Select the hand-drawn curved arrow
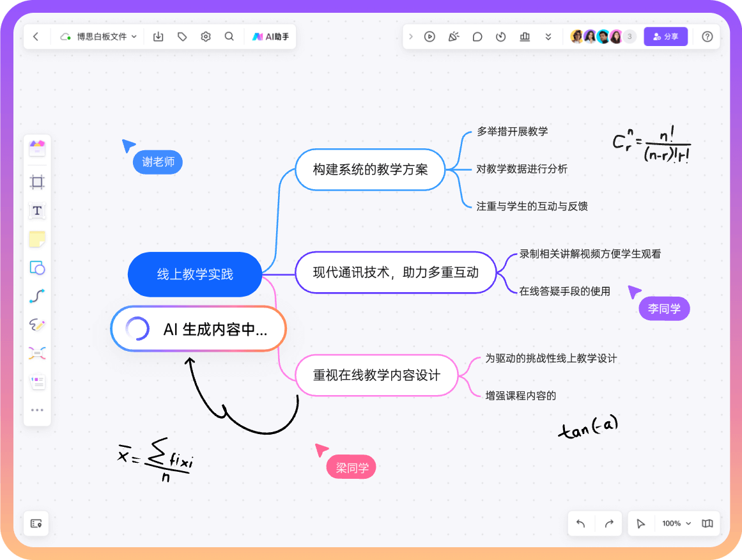Screen dimensions: 742x560 tap(242, 395)
